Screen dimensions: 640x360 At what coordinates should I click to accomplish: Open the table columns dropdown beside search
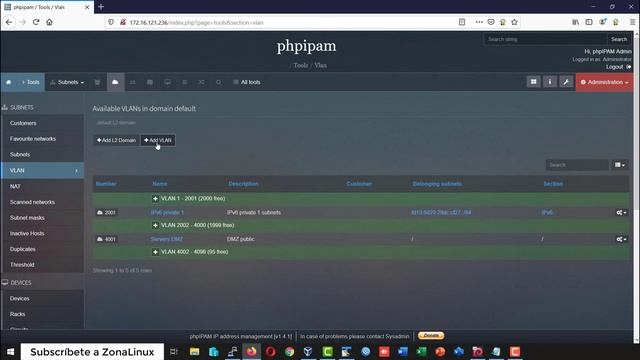pyautogui.click(x=620, y=165)
